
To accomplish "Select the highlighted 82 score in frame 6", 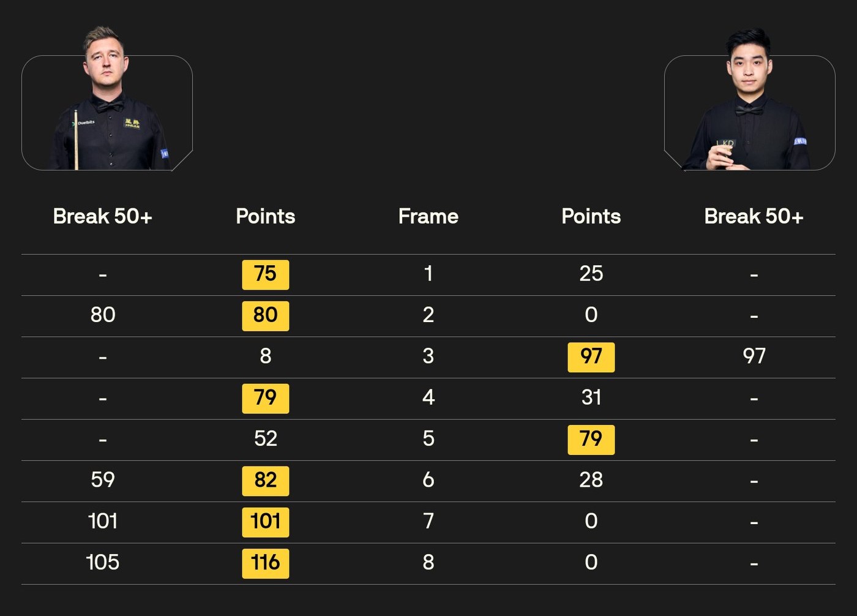I will pos(265,480).
